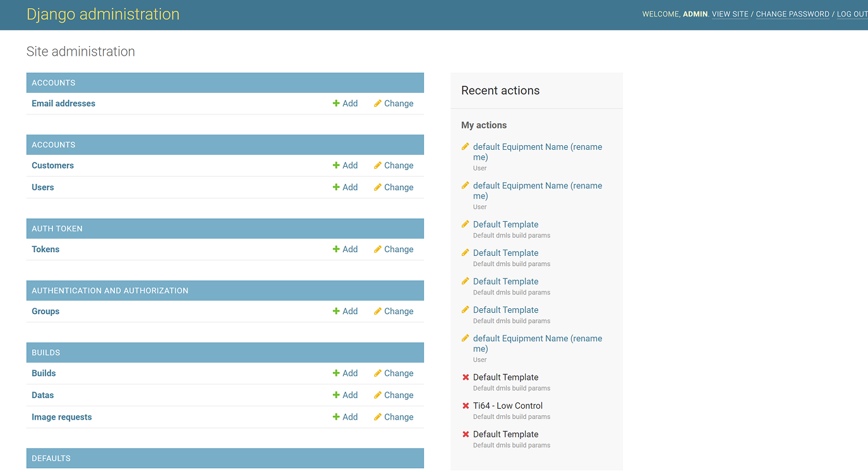Open the Customers model list
Screen dimensions: 868x472
pyautogui.click(x=52, y=166)
